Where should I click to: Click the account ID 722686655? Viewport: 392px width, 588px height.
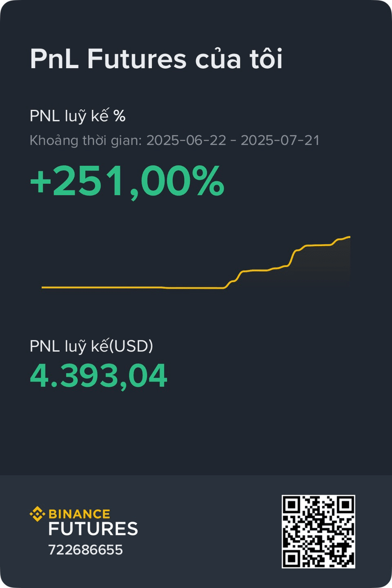click(x=86, y=550)
